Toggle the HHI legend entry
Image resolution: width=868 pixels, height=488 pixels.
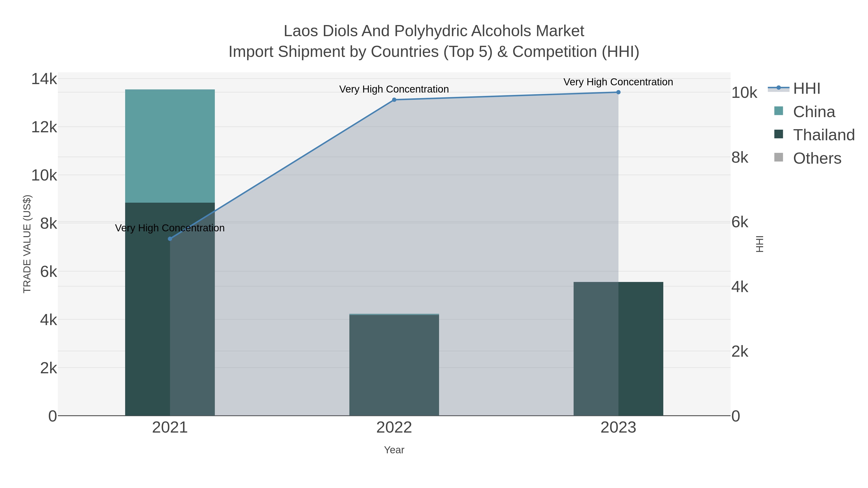pos(794,89)
